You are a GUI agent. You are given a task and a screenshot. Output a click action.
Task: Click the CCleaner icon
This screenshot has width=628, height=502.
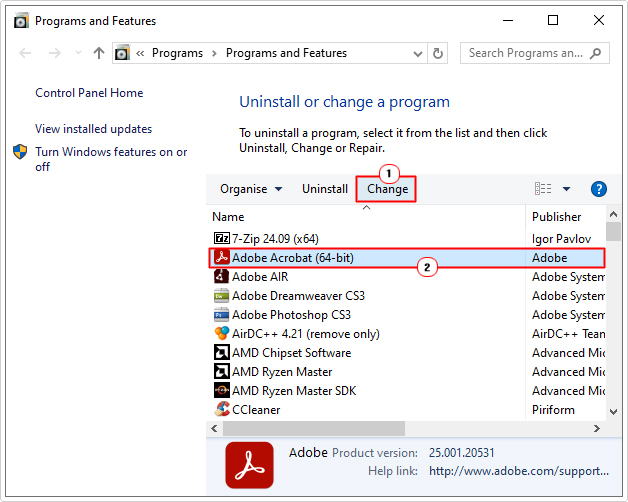221,409
